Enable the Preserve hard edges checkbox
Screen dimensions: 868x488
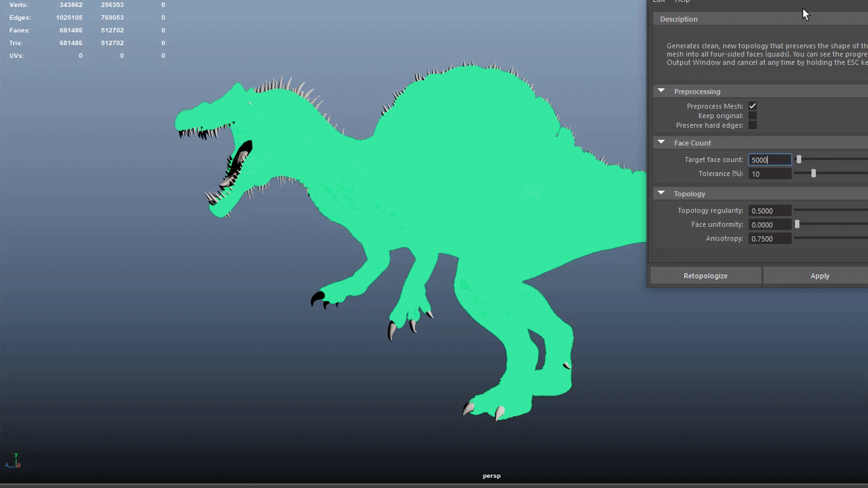tap(752, 125)
